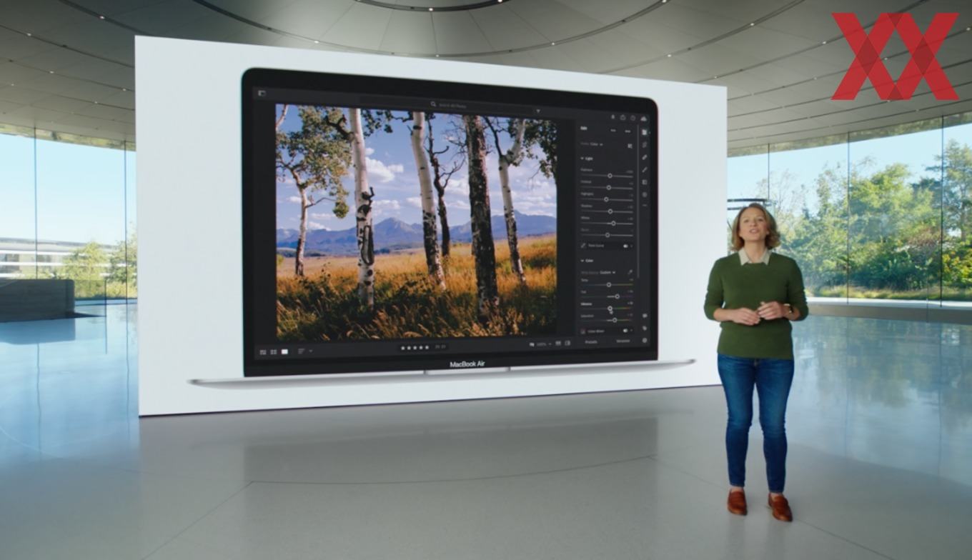
Task: Pick the white balance eyedropper
Action: 630,272
